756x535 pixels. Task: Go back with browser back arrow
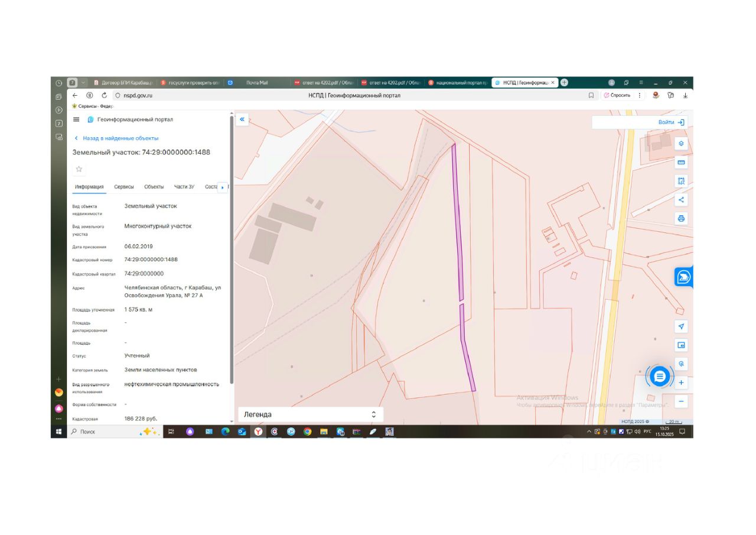[x=75, y=95]
